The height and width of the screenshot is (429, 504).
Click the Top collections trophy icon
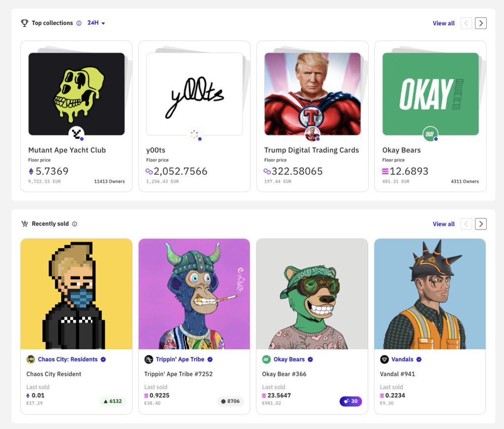tap(24, 23)
